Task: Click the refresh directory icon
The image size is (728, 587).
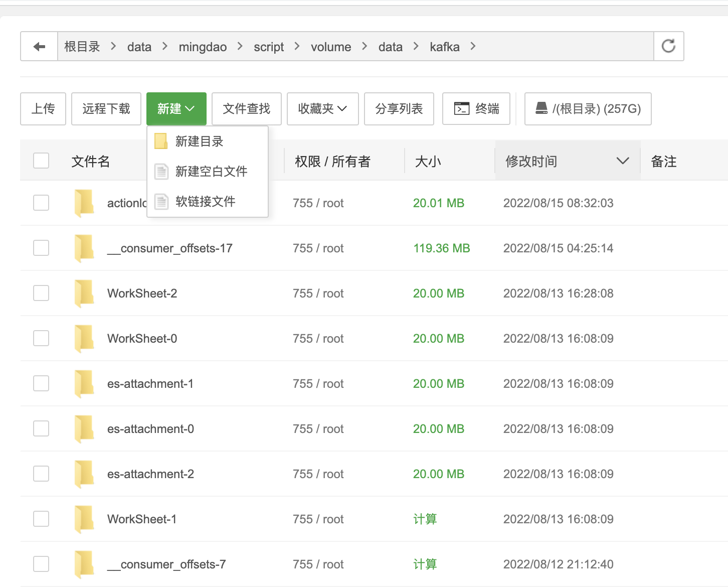Action: pos(668,46)
